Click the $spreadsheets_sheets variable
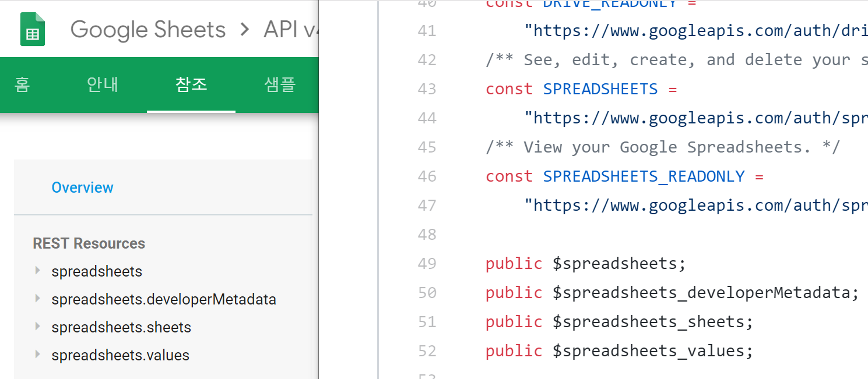The height and width of the screenshot is (379, 868). tap(653, 322)
